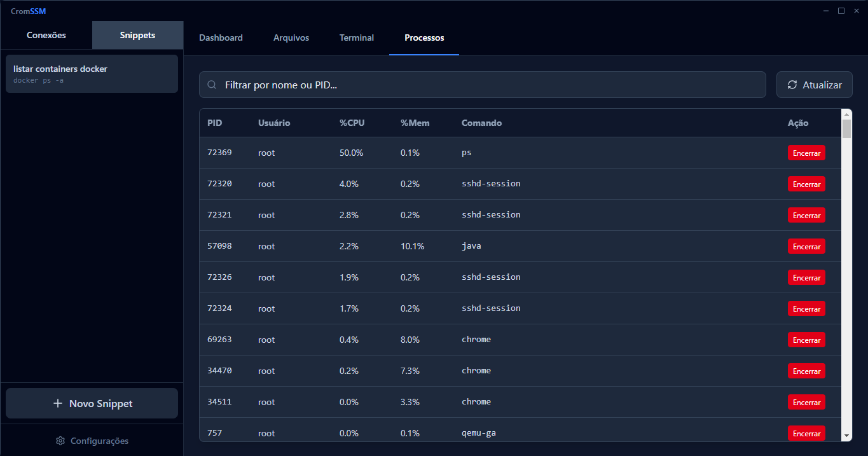Go to the Arquivos tab
The image size is (868, 456).
click(291, 38)
